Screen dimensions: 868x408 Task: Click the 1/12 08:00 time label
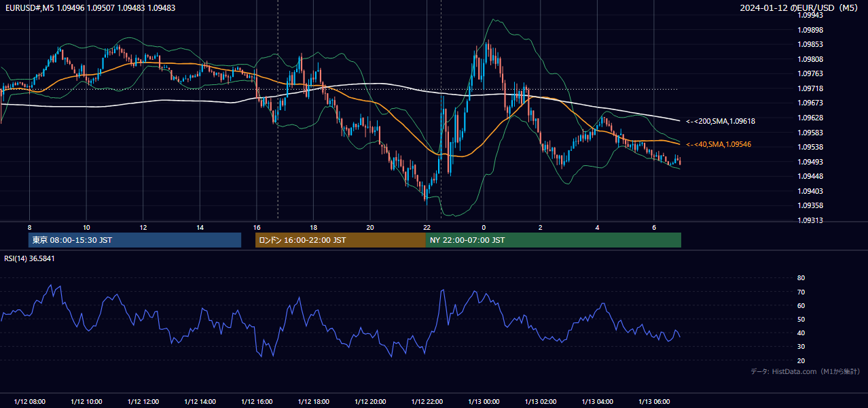[29, 401]
